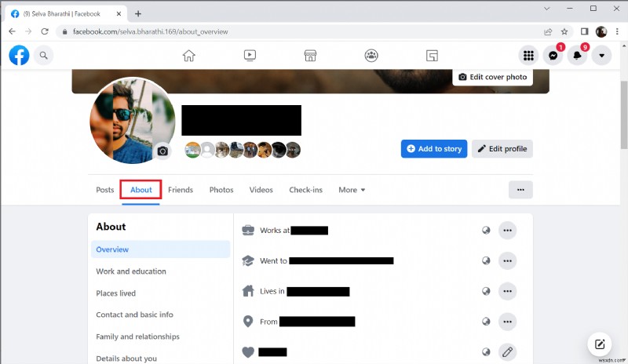Switch to the Posts tab
This screenshot has height=364, width=628.
coord(105,190)
